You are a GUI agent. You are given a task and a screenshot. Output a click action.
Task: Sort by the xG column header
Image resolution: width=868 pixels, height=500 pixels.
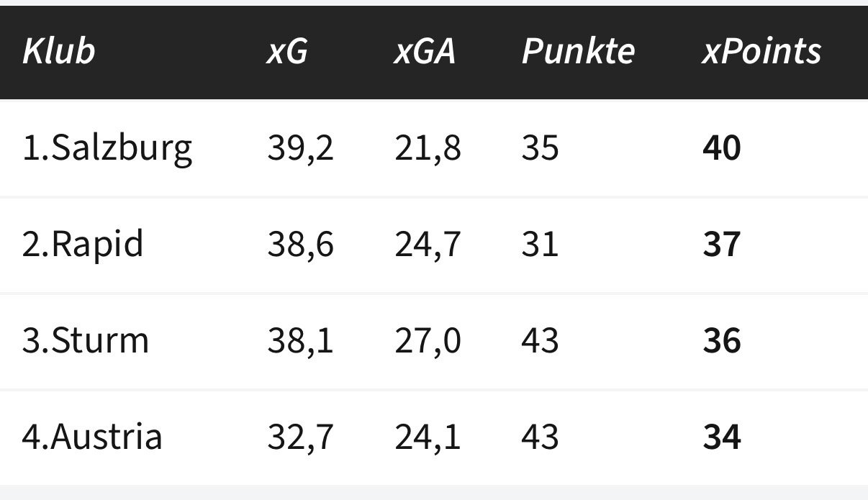pyautogui.click(x=287, y=51)
